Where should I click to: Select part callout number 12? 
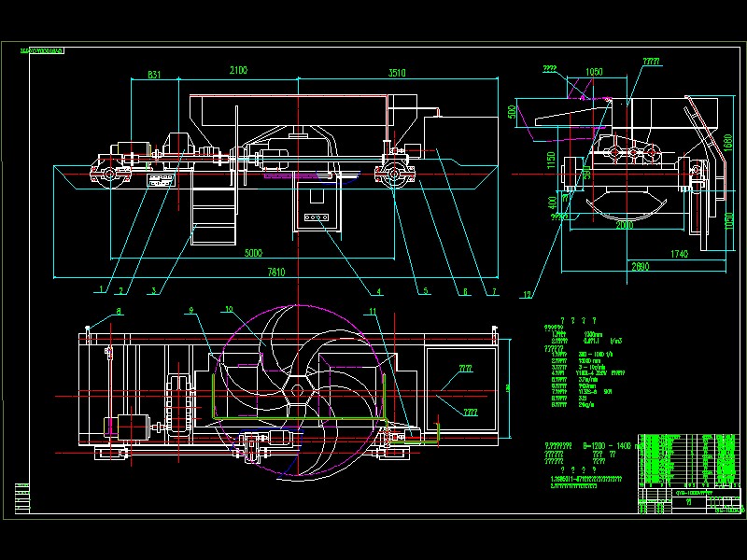(528, 295)
